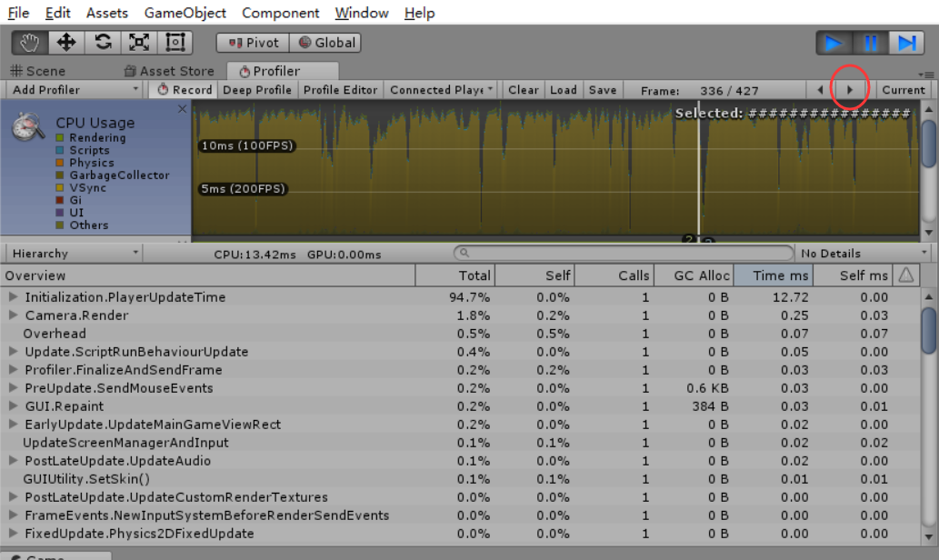Select the Scale tool
Viewport: 939px width, 560px height.
[139, 43]
